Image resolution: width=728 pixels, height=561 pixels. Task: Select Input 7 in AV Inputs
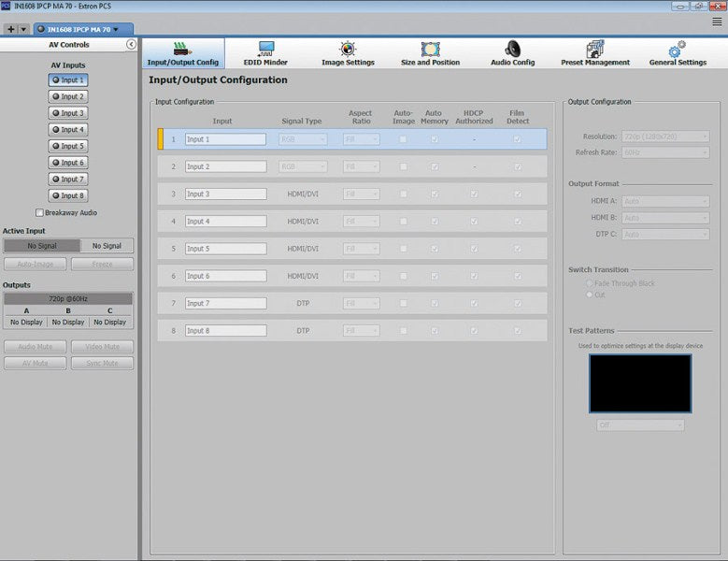pyautogui.click(x=68, y=179)
